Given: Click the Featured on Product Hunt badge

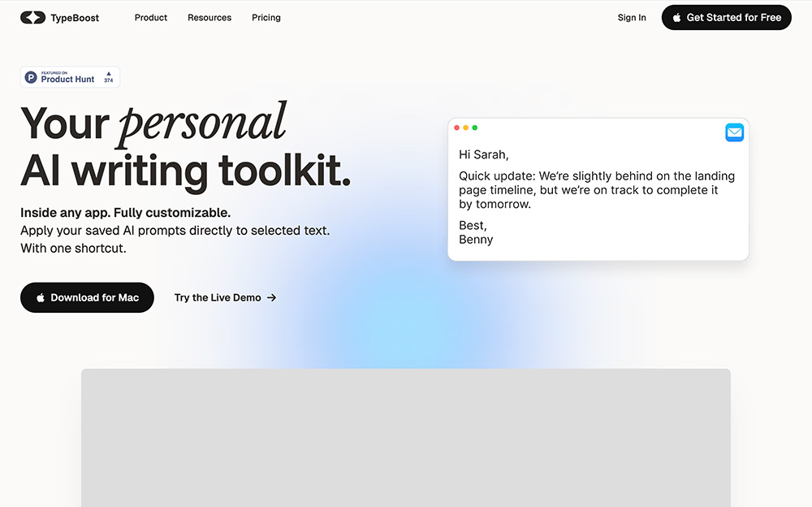Looking at the screenshot, I should tap(70, 77).
